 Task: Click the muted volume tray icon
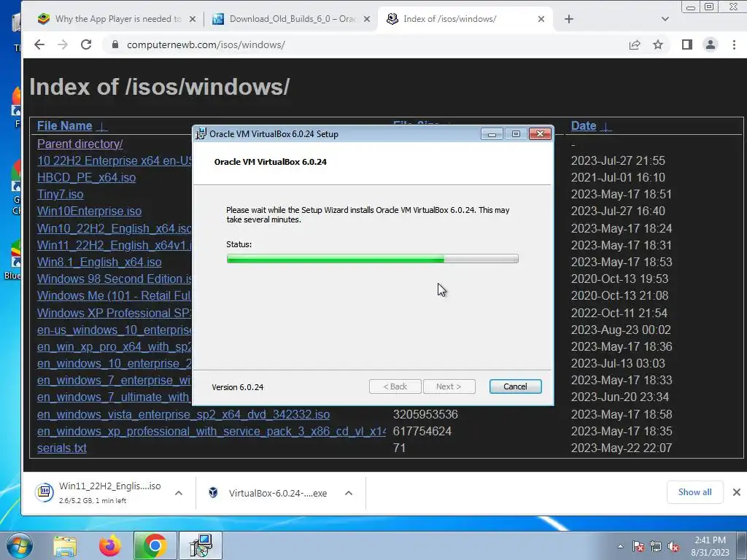tap(673, 546)
